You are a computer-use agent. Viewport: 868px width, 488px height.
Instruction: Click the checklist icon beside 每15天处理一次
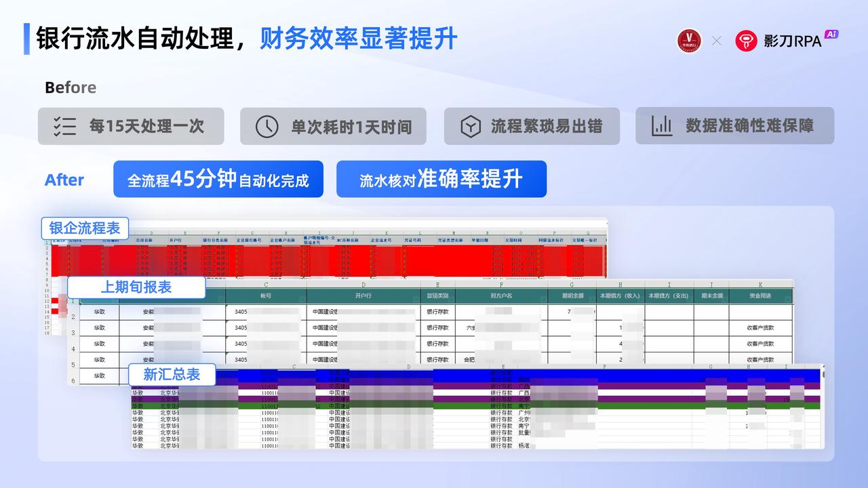coord(64,126)
